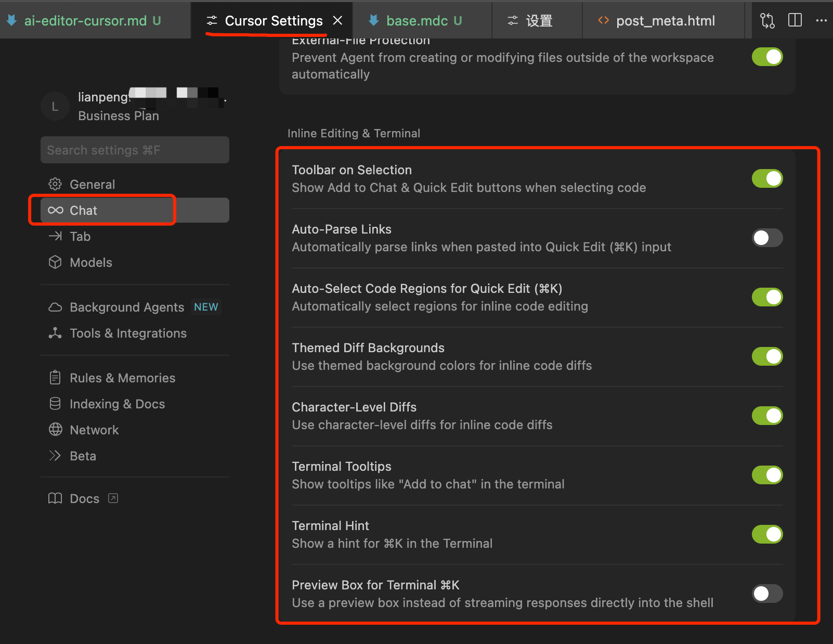Click the sliders icon on 设置 tab
This screenshot has height=644, width=833.
point(513,20)
